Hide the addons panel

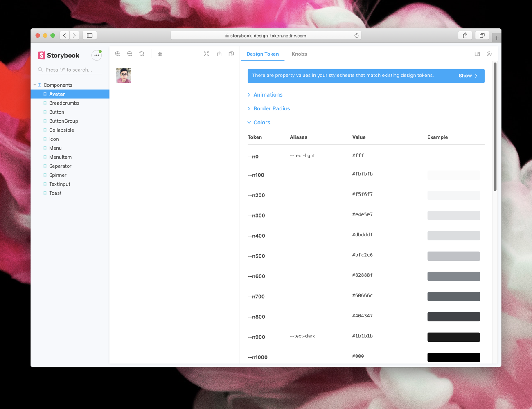click(x=489, y=54)
